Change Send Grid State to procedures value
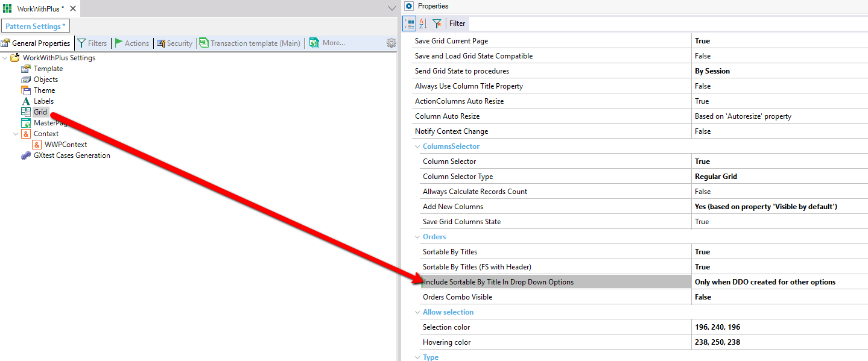The image size is (868, 361). click(779, 71)
